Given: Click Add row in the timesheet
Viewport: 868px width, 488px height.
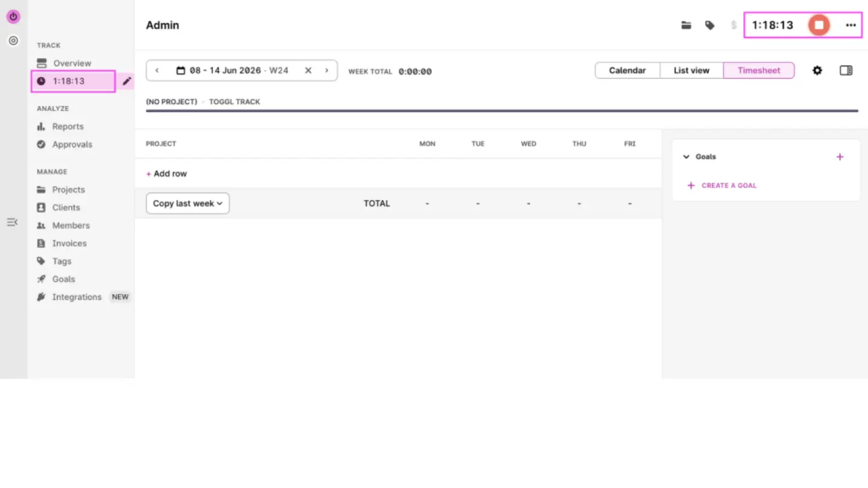Looking at the screenshot, I should (x=166, y=174).
